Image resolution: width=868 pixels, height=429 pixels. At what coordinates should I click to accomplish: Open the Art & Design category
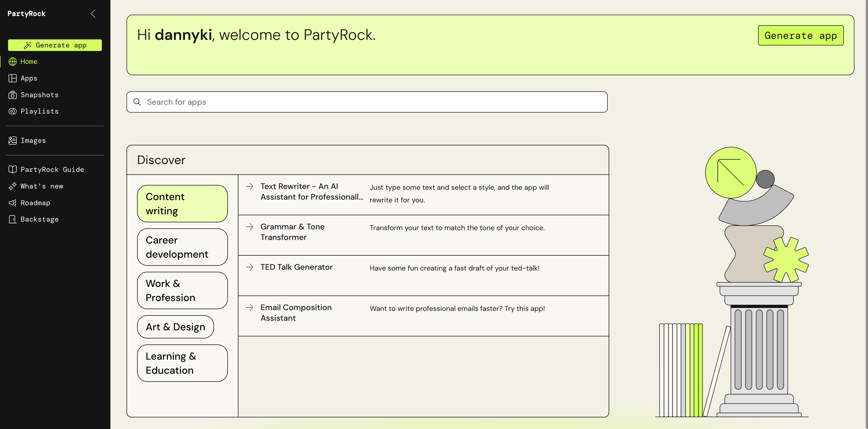176,327
